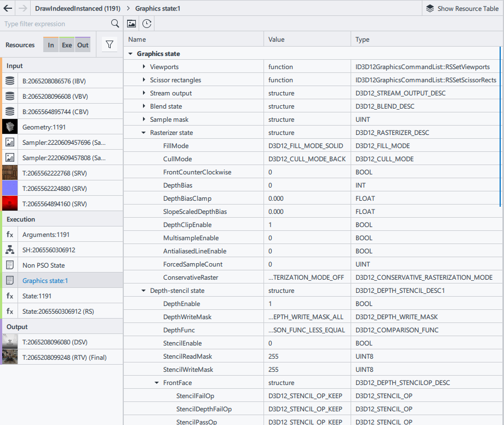Screen dimensions: 504x425
Task: Expand the Viewports row
Action: (x=144, y=67)
